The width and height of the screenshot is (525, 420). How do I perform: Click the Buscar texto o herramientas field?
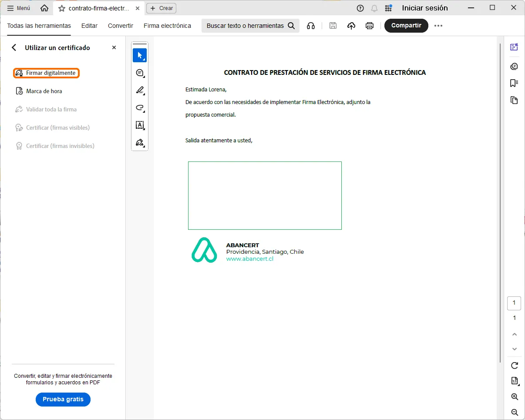[250, 26]
